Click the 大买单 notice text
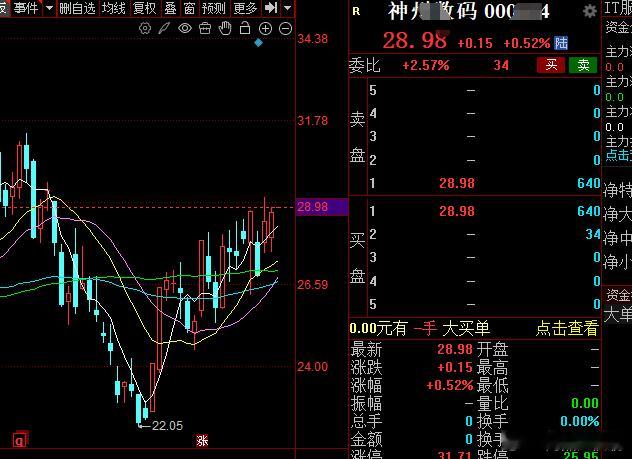 (466, 329)
